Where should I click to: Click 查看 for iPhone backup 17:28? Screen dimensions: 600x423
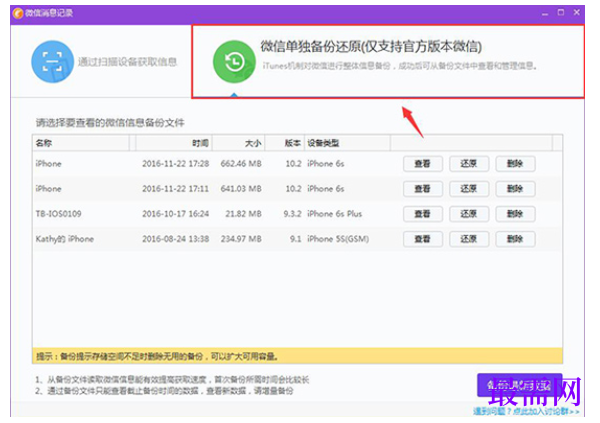point(423,164)
